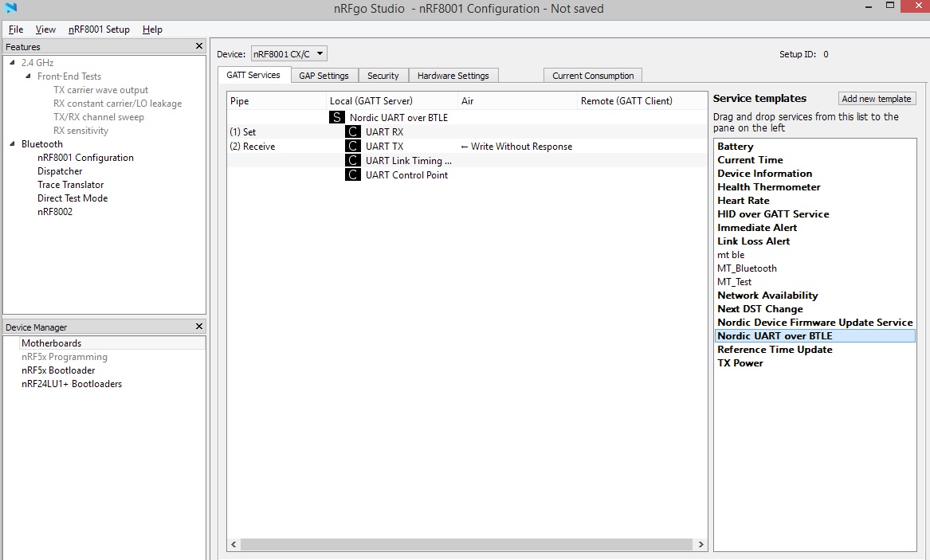Click the C icon beside UART Link Timing
Image resolution: width=930 pixels, height=560 pixels.
pos(353,160)
